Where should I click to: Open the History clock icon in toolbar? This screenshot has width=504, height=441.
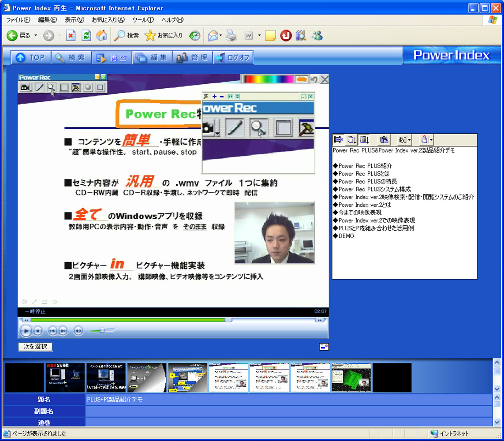(x=194, y=35)
